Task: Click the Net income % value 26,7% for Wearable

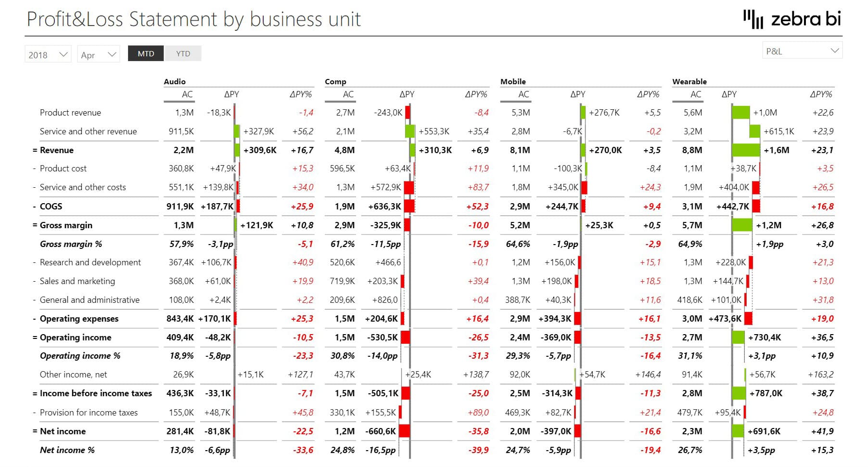Action: coord(691,450)
